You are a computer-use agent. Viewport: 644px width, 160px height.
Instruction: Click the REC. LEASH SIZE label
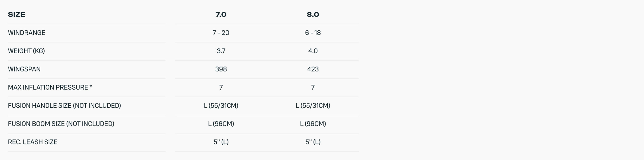pos(33,142)
